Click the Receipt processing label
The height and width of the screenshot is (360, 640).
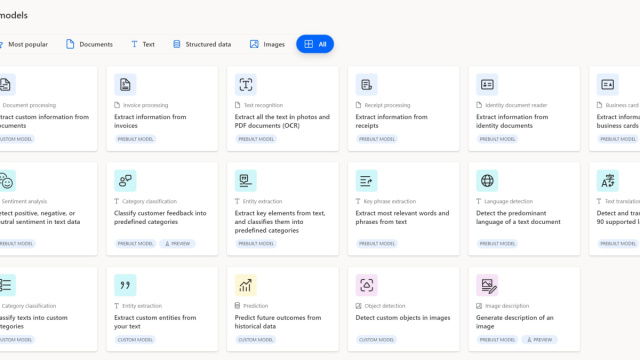click(x=387, y=105)
